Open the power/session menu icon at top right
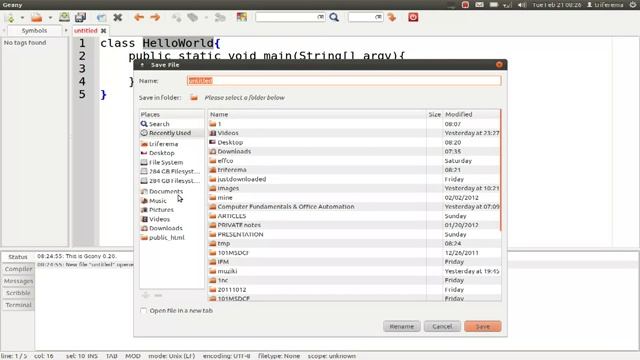Viewport: 640px width, 360px height. coord(633,5)
